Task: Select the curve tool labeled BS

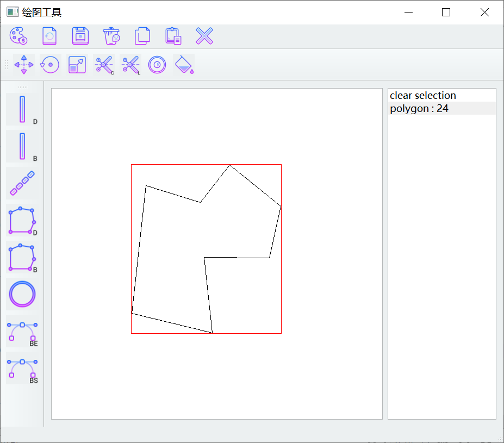Action: point(22,368)
